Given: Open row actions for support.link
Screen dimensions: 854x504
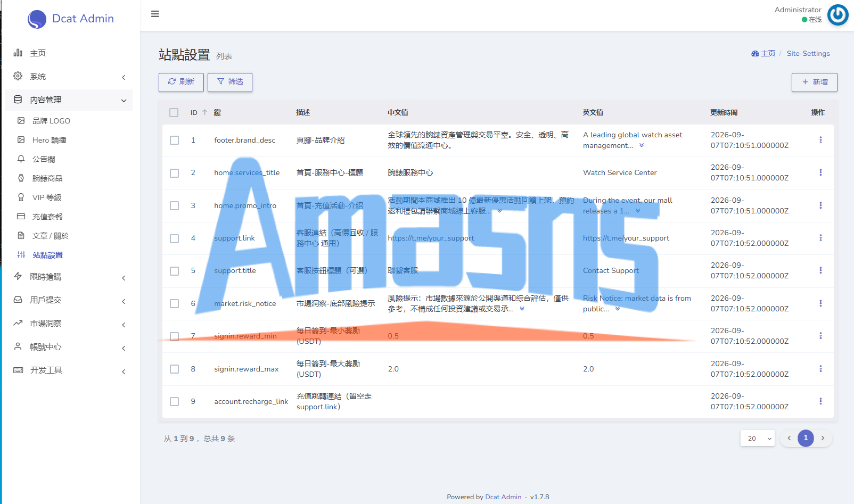Looking at the screenshot, I should (x=820, y=238).
